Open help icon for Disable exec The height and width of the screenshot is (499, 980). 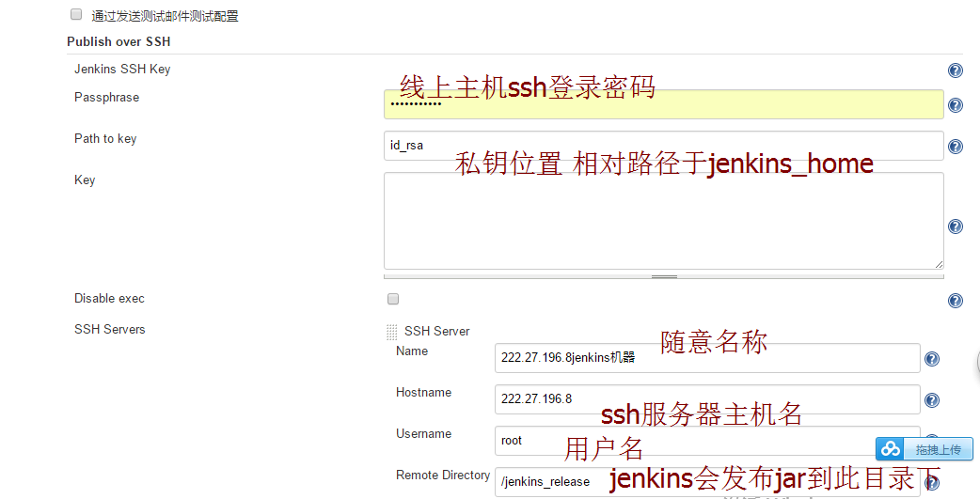(x=955, y=301)
